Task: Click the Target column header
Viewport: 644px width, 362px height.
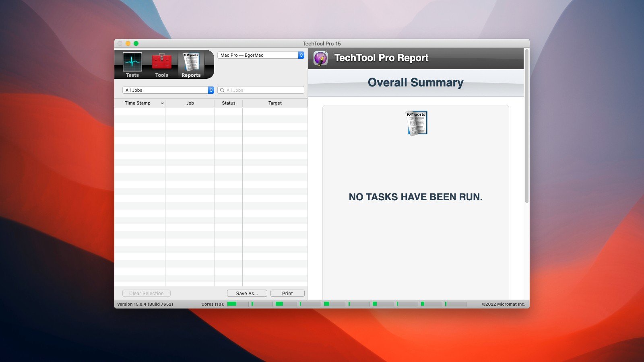Action: click(x=275, y=103)
